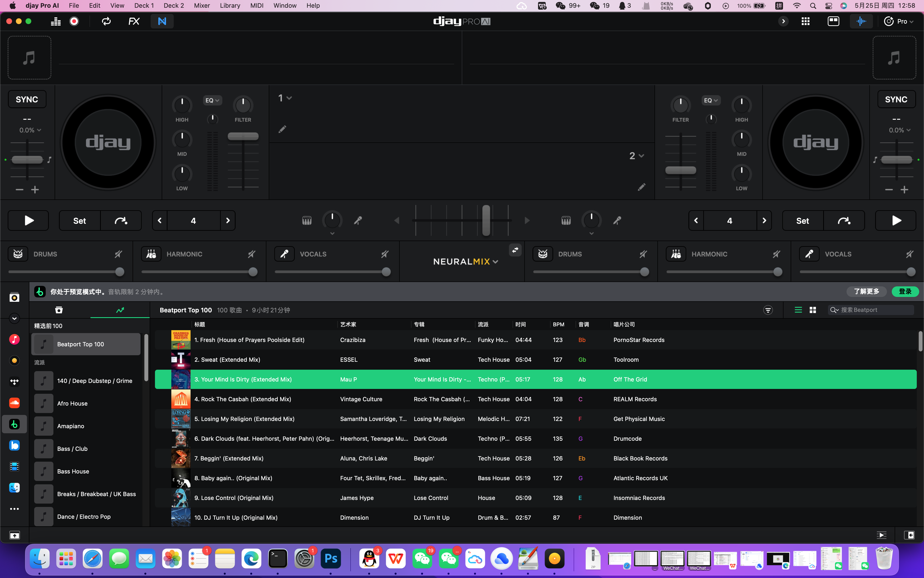Open the SoundCloud source in sidebar
This screenshot has height=578, width=924.
coord(14,403)
